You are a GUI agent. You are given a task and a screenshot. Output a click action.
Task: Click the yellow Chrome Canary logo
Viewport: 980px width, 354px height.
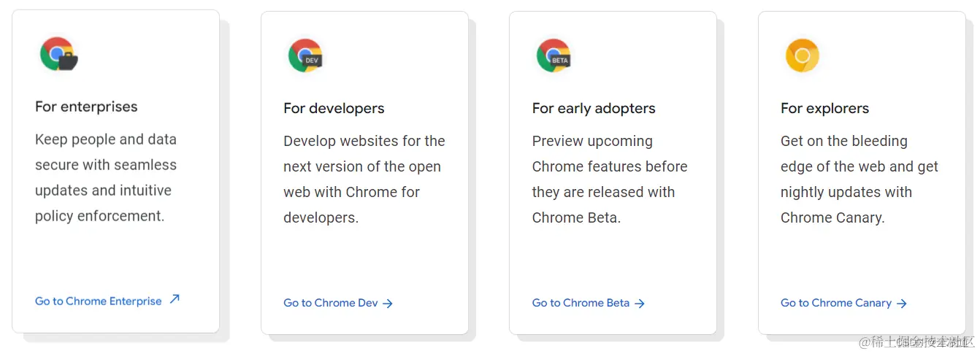(802, 55)
